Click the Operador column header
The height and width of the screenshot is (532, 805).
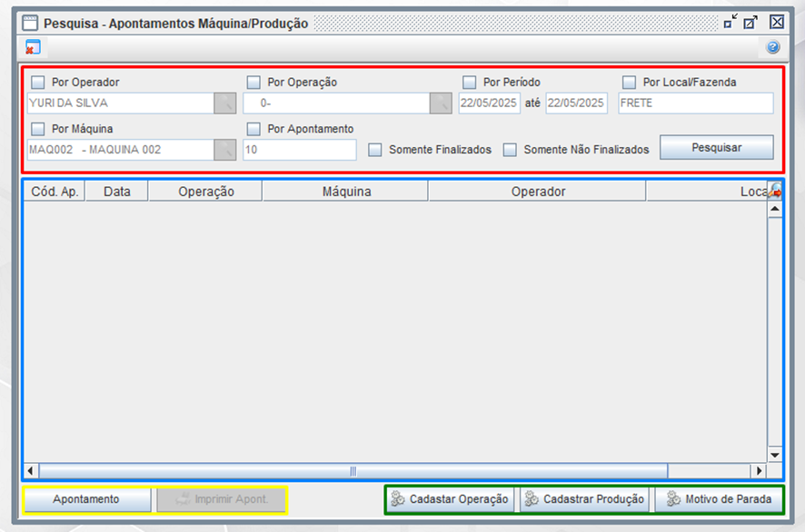pos(537,192)
